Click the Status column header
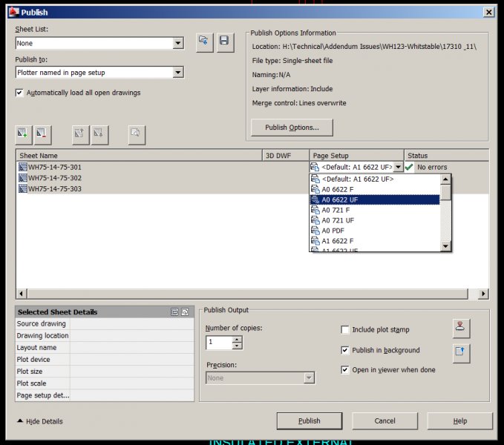Viewport: 504px width, 445px height. 446,156
